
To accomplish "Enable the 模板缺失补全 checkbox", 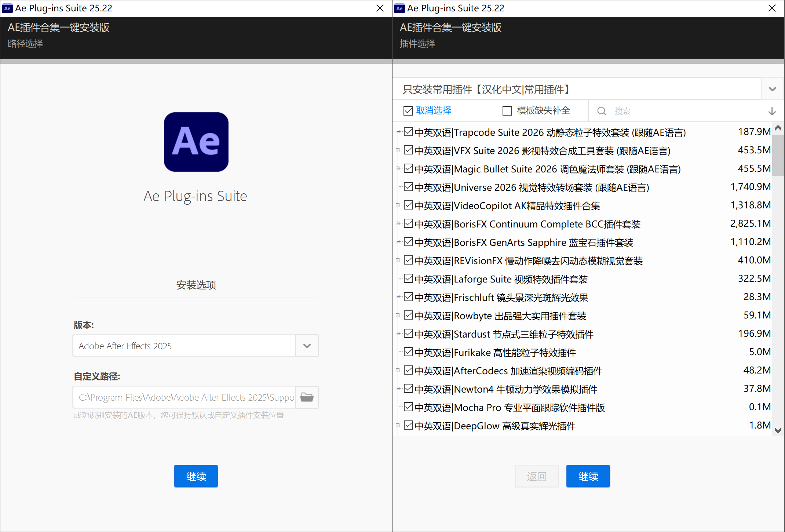I will coord(507,110).
